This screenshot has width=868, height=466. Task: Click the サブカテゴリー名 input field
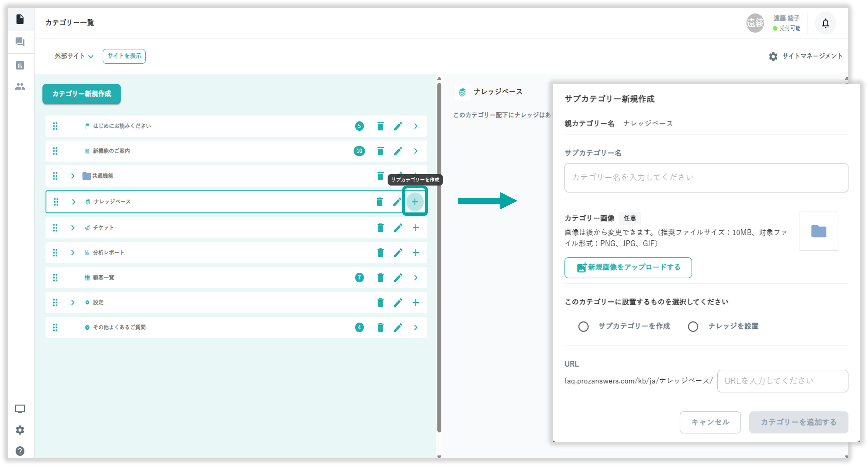click(x=706, y=178)
